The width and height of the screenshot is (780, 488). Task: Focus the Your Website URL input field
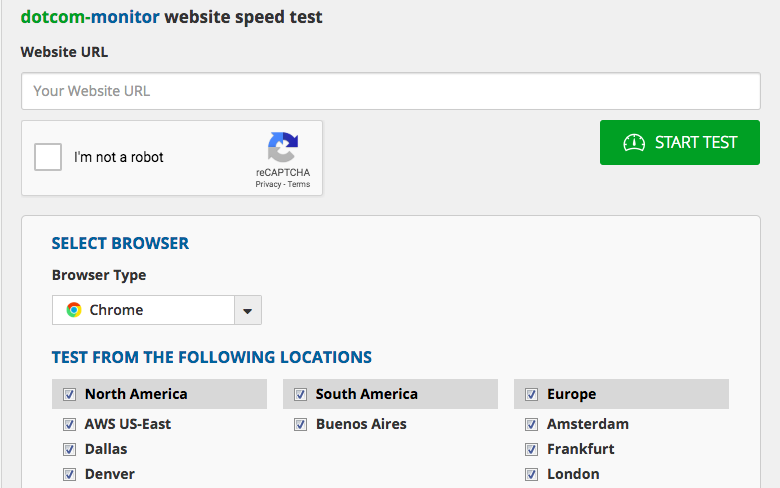pyautogui.click(x=390, y=91)
